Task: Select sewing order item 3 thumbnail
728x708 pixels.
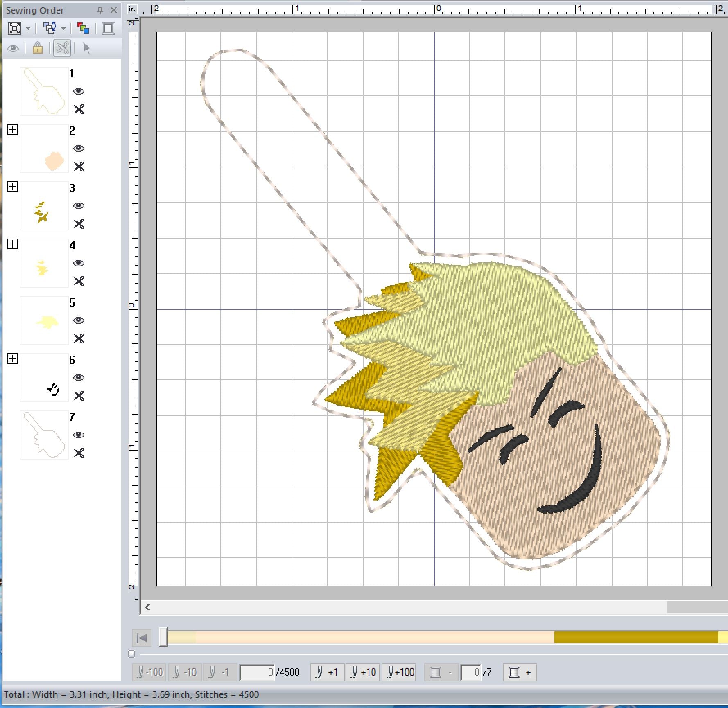Action: click(x=44, y=206)
